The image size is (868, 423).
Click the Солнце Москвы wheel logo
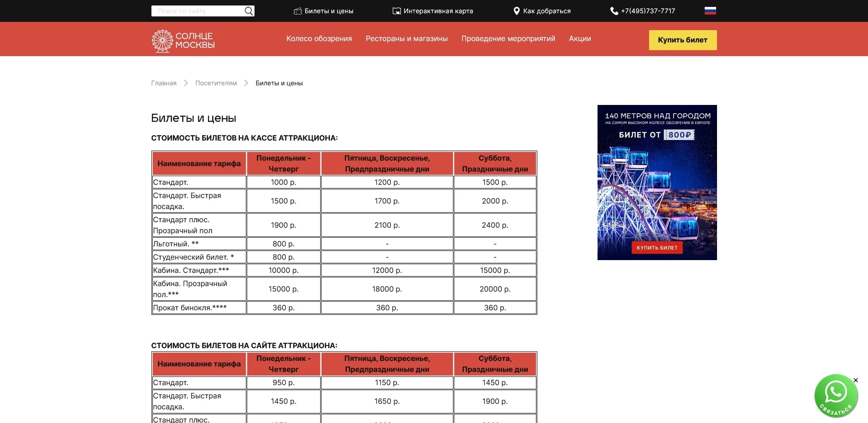162,41
